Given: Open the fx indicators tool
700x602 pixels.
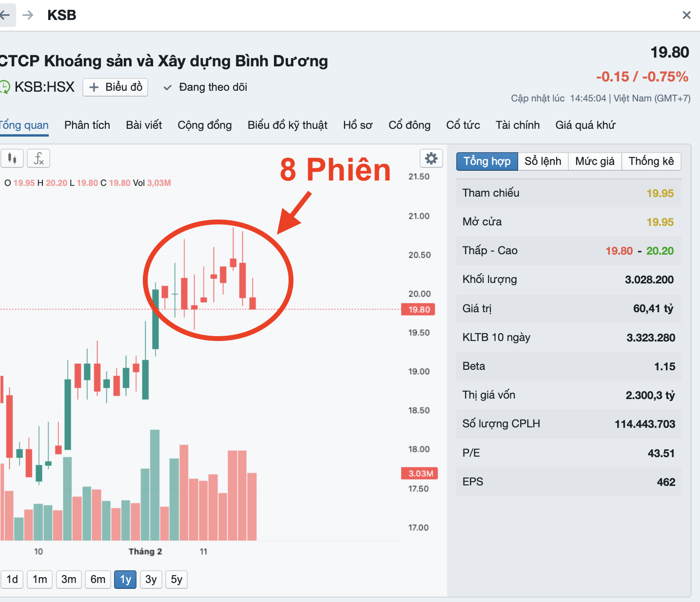Looking at the screenshot, I should 39,159.
